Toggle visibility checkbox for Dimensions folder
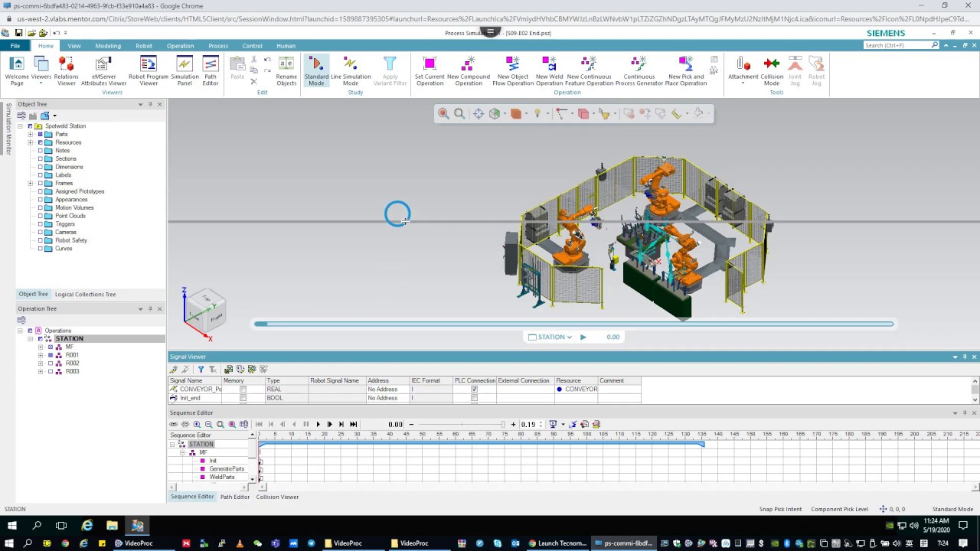The image size is (980, 551). pos(41,167)
